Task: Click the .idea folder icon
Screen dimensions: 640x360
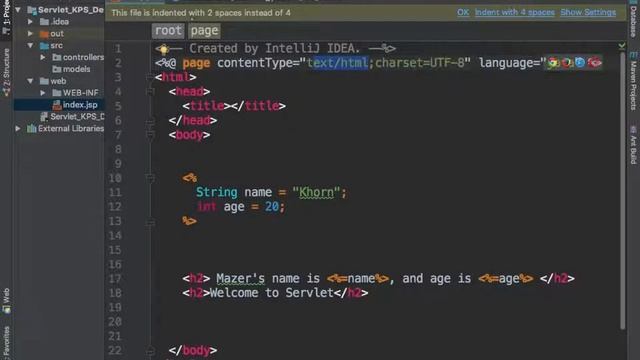Action: pyautogui.click(x=44, y=22)
